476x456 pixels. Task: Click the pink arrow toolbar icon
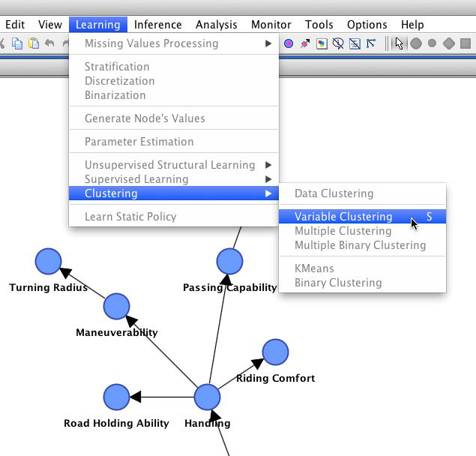(x=305, y=43)
